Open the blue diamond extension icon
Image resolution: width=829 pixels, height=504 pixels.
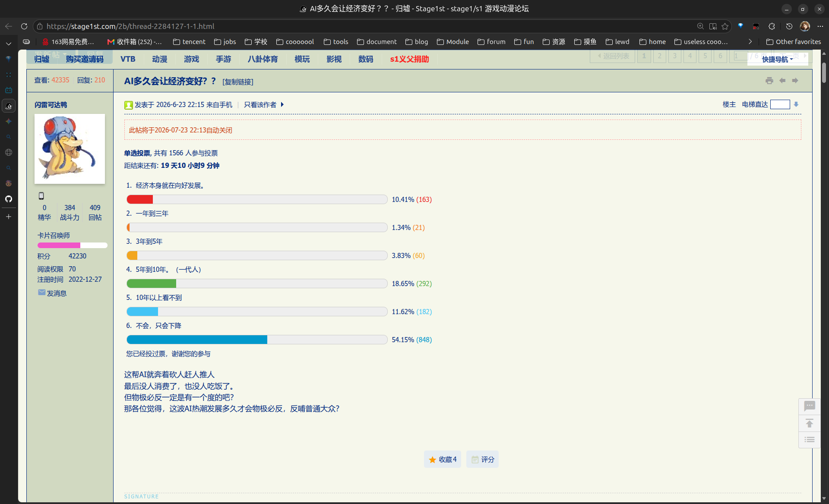click(740, 26)
